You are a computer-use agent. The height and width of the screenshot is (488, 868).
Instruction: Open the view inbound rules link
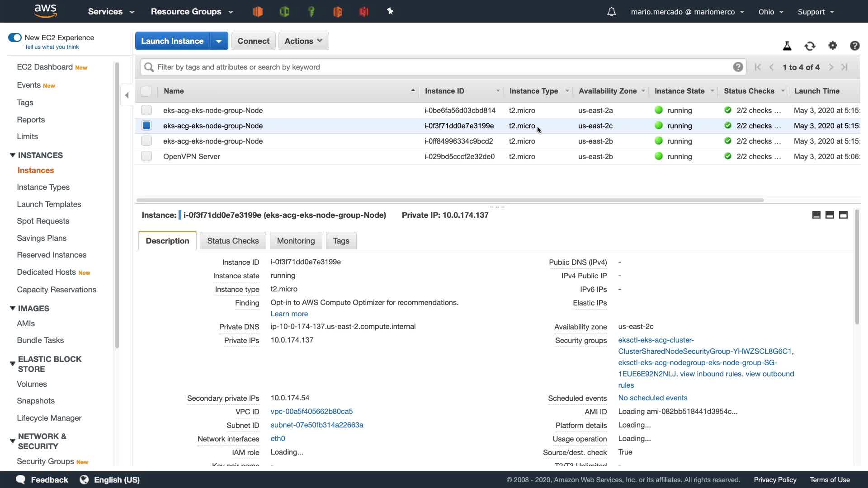[x=711, y=374]
